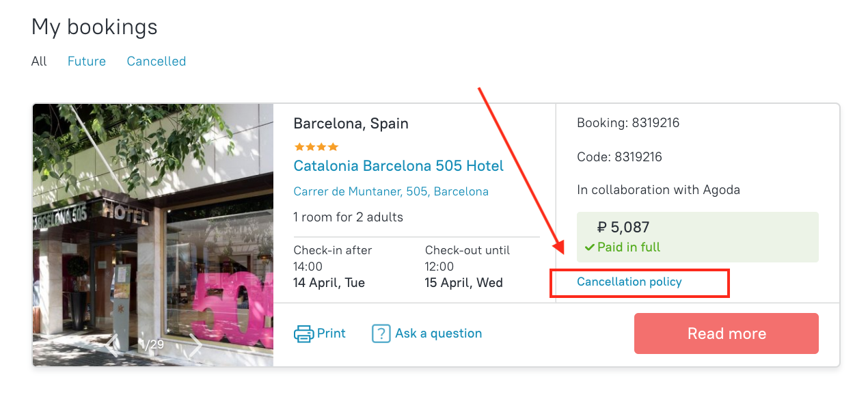Click the green Paid in full checkmark

[589, 247]
